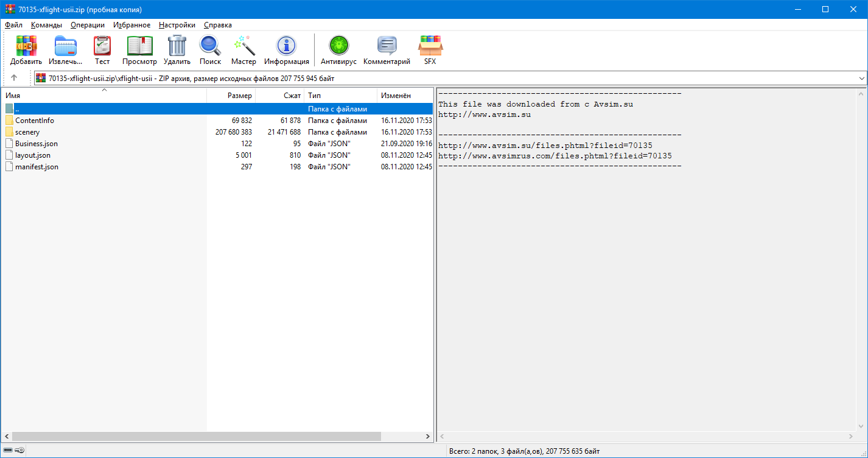
Task: Open the Поиск (Find) magnifier tool
Action: click(210, 50)
